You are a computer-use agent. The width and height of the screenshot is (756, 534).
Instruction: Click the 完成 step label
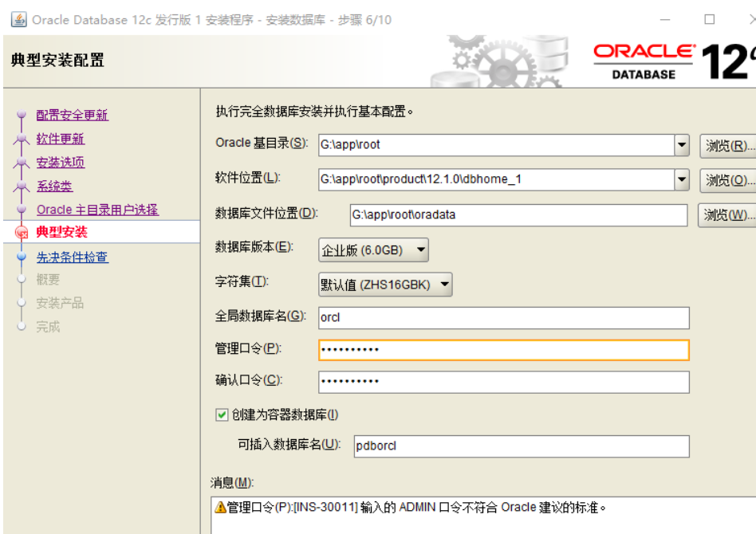48,327
